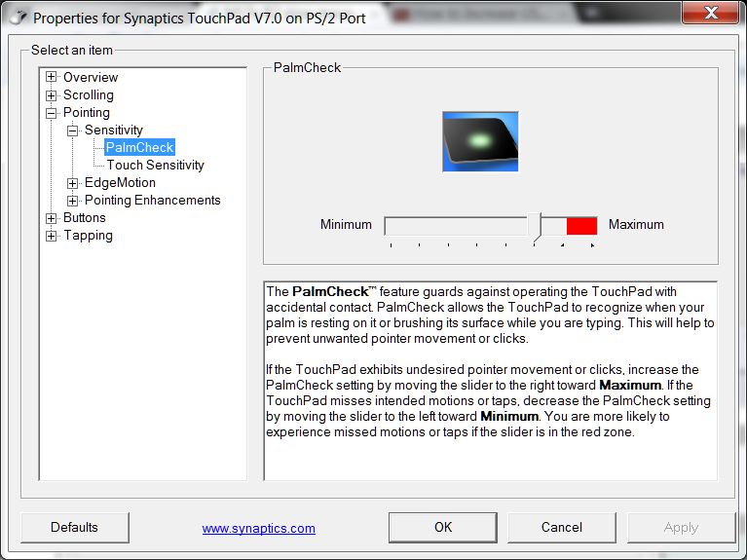Viewport: 747px width, 560px height.
Task: Expand the Buttons tree node
Action: [x=51, y=218]
